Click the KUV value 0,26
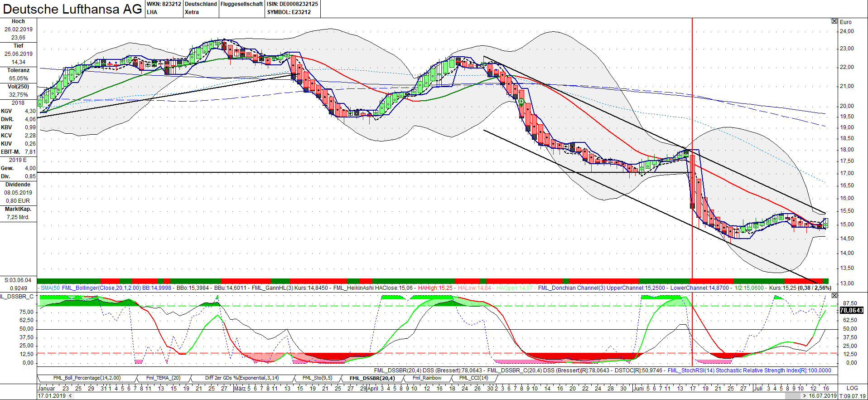Screen dimensions: 868x400 tap(30, 144)
